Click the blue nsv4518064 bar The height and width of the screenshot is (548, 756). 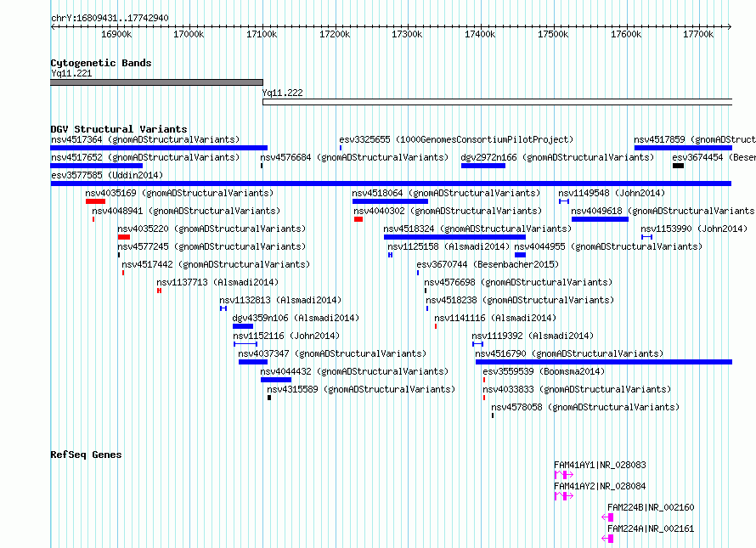pyautogui.click(x=390, y=201)
